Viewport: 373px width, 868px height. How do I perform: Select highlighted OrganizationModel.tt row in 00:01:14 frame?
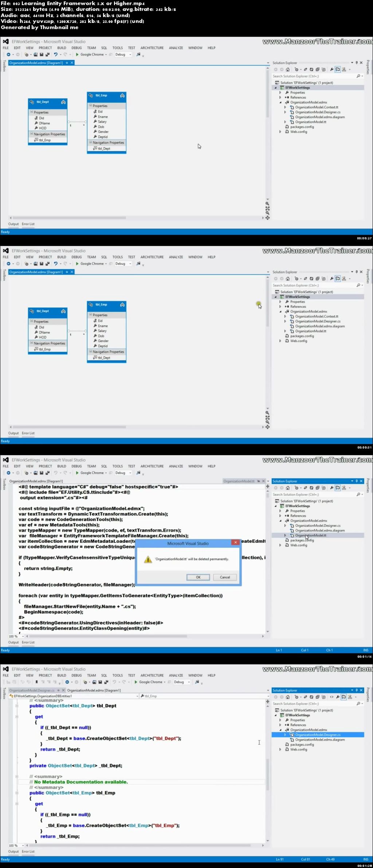318,535
